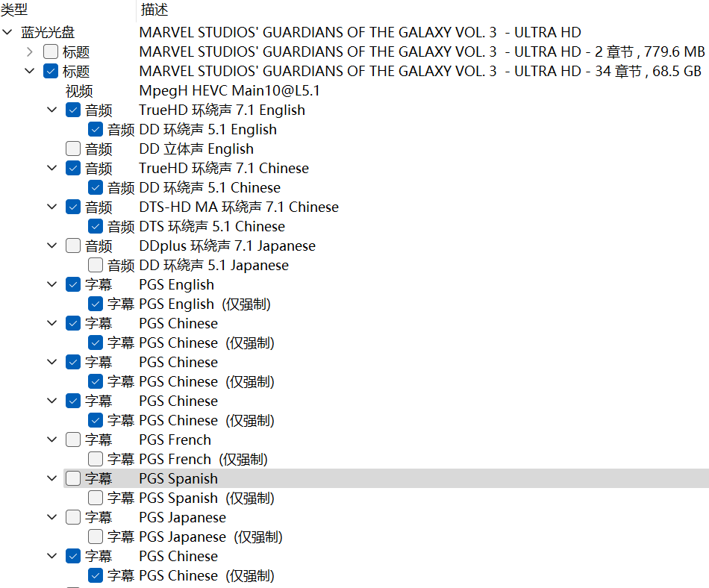Uncheck DD 5.1 English core audio
This screenshot has width=709, height=588.
pyautogui.click(x=96, y=129)
